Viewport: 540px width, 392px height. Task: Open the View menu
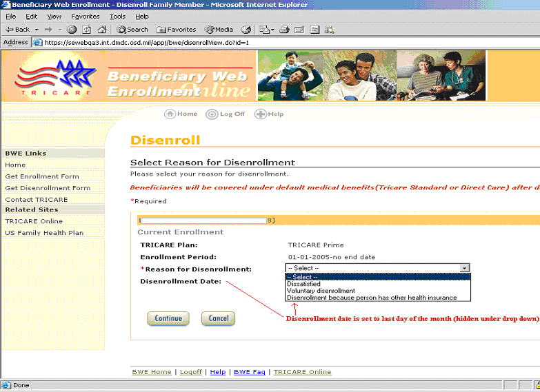[x=54, y=17]
